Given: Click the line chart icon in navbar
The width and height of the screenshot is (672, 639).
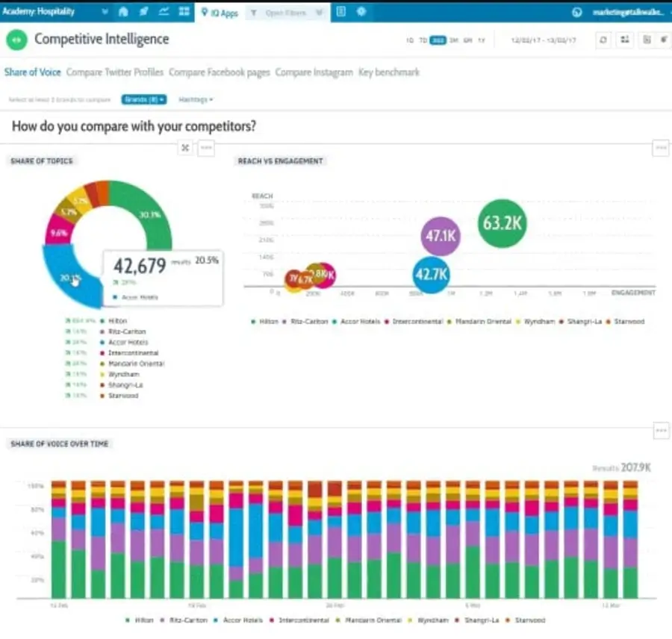Looking at the screenshot, I should 164,12.
